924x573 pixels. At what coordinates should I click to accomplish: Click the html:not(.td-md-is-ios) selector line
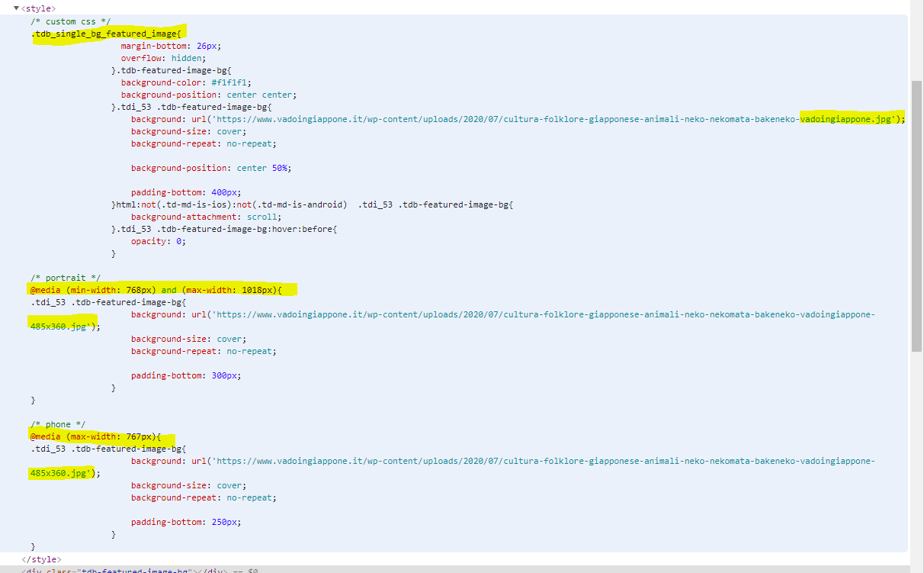pos(313,204)
